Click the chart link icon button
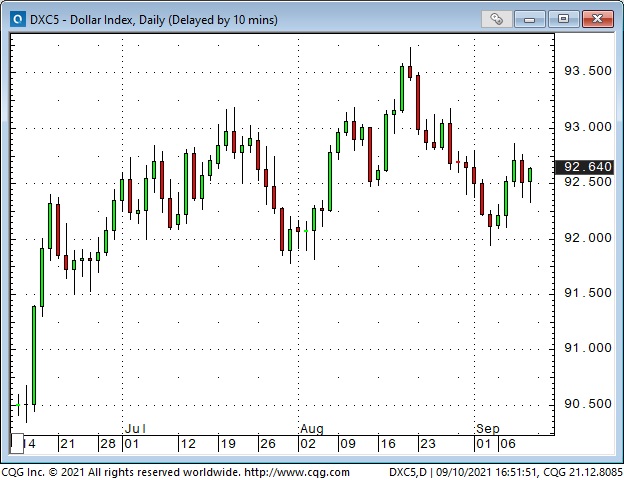Viewport: 624px width, 480px height. click(x=496, y=19)
